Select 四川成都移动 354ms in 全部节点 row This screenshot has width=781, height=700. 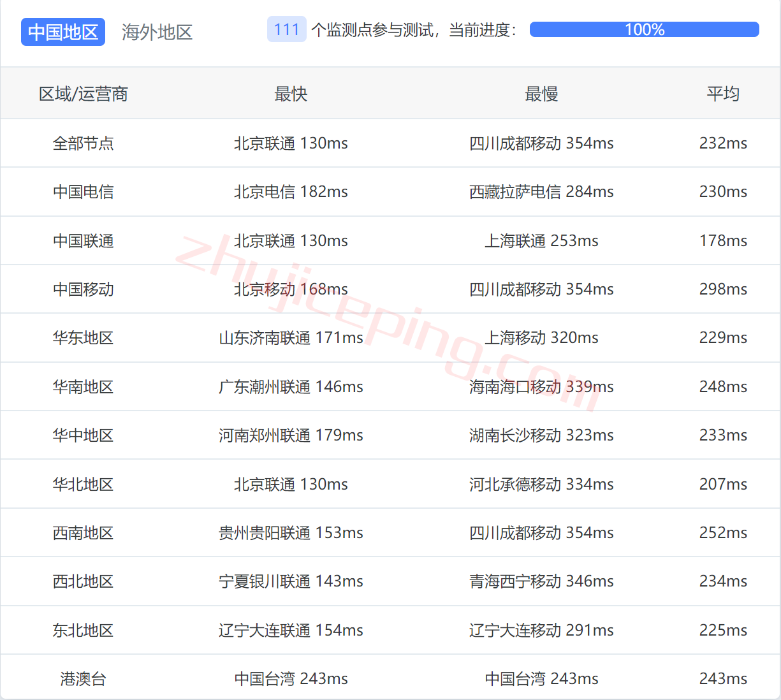coord(541,143)
